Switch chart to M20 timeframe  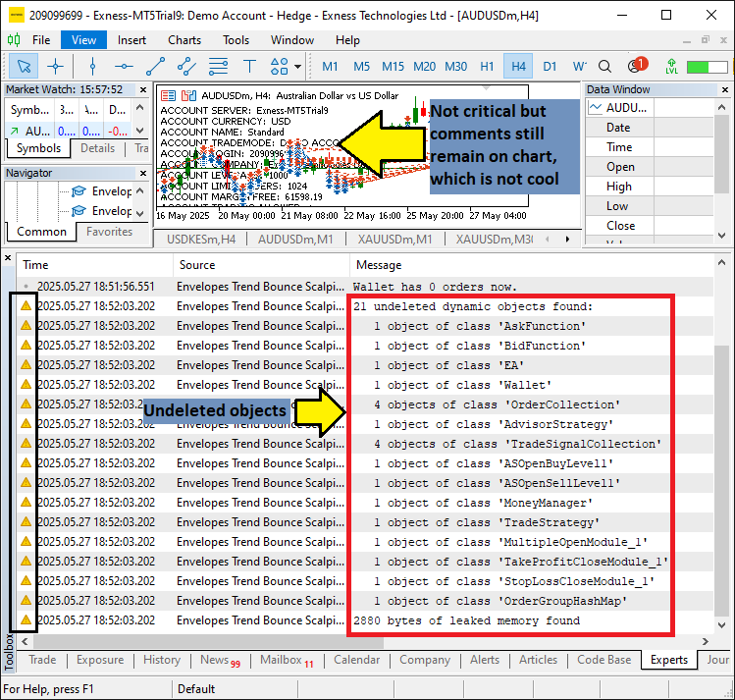point(424,67)
